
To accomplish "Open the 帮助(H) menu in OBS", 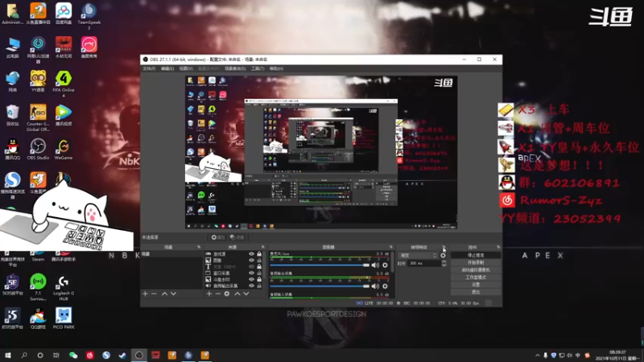I will 276,68.
